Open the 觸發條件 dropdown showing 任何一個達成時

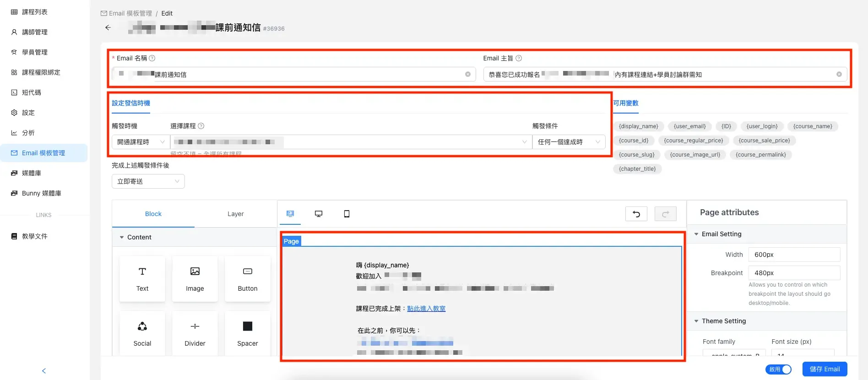(569, 142)
